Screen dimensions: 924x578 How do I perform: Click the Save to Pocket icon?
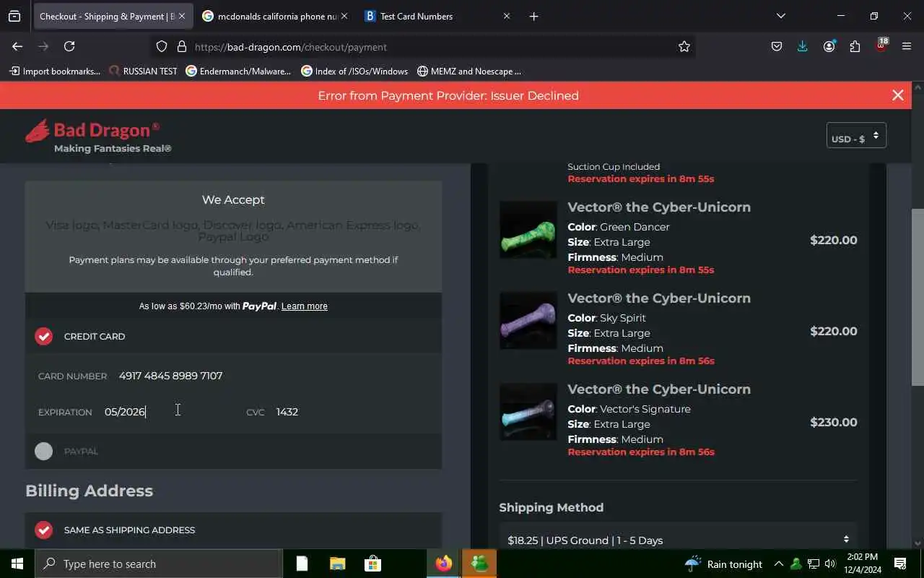tap(777, 46)
